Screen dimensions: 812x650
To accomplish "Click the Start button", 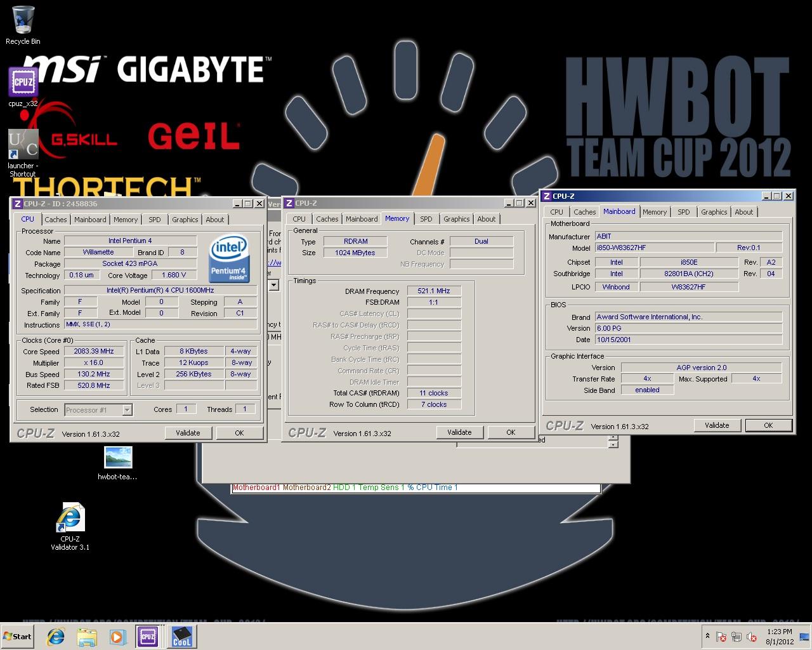I will tap(18, 637).
